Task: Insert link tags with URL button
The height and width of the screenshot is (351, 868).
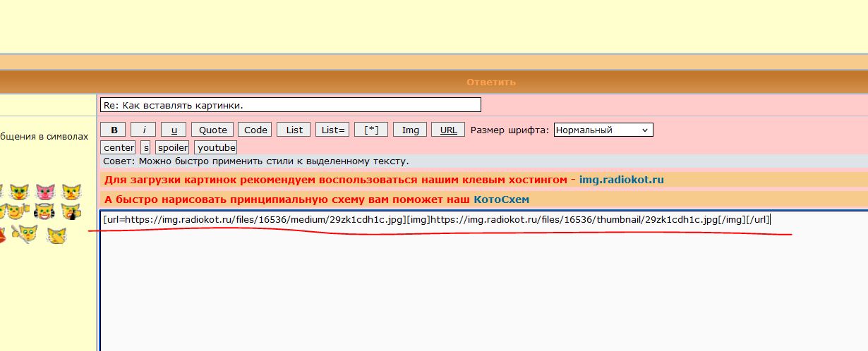Action: pyautogui.click(x=448, y=130)
